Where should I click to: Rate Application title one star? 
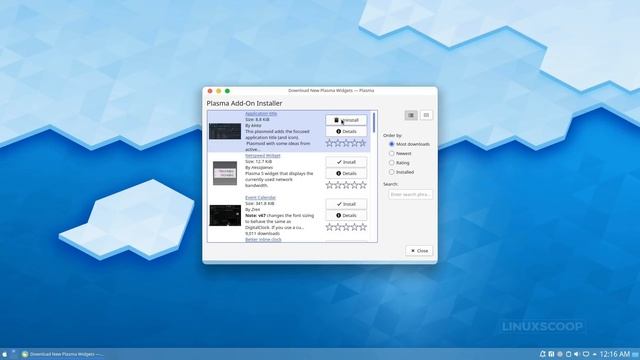[330, 143]
